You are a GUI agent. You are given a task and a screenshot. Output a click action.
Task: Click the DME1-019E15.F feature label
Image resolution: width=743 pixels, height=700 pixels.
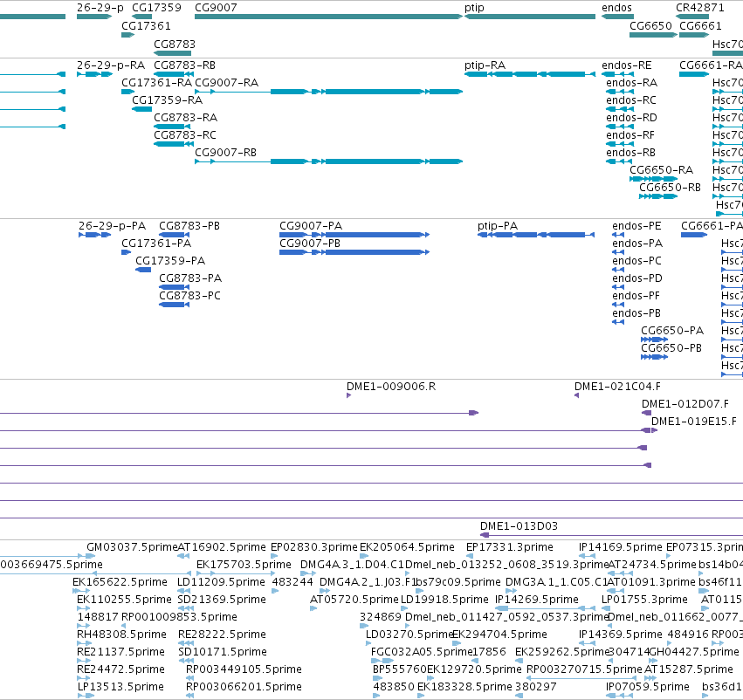(x=694, y=422)
